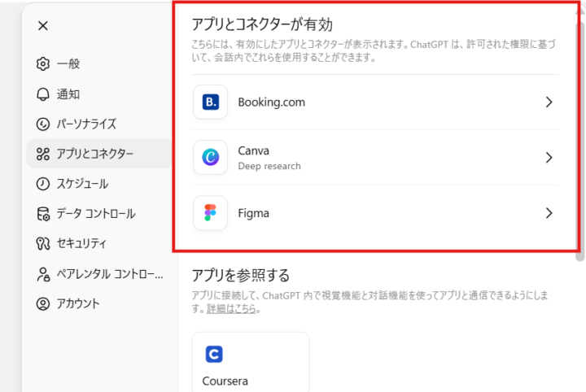Image resolution: width=586 pixels, height=392 pixels.
Task: Expand the Booking.com row chevron
Action: pos(549,102)
